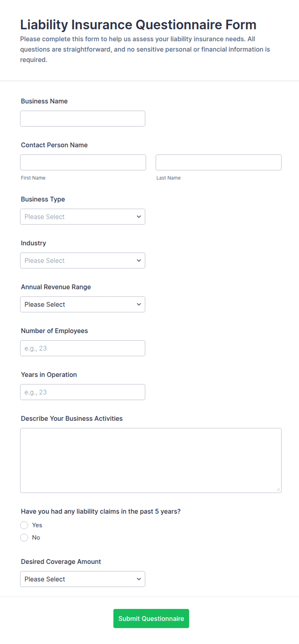The image size is (299, 644).
Task: Click the Annual Revenue chevron arrow
Action: [x=139, y=304]
